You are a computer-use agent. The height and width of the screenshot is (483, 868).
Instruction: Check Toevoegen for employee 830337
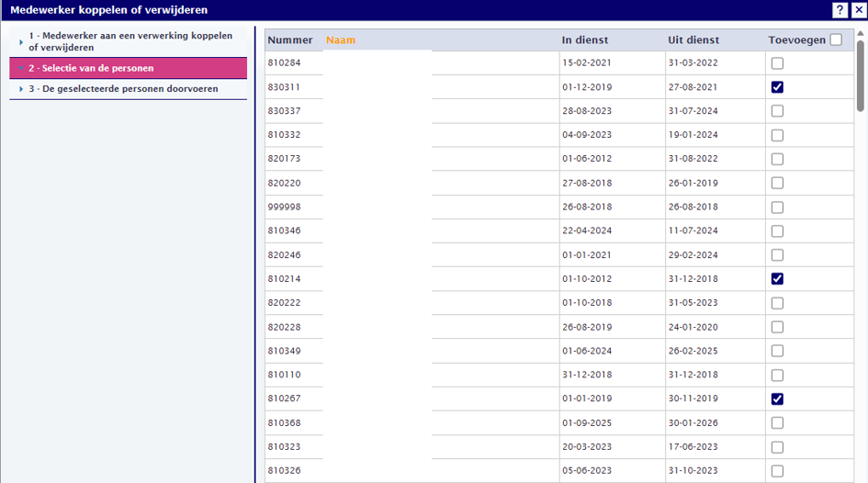coord(777,111)
